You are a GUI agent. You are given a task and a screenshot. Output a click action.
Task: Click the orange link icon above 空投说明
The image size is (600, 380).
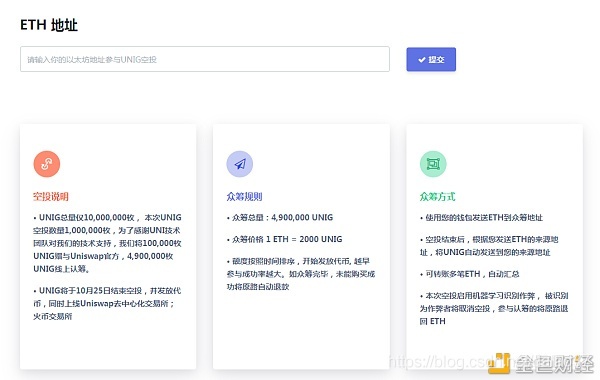[x=47, y=164]
